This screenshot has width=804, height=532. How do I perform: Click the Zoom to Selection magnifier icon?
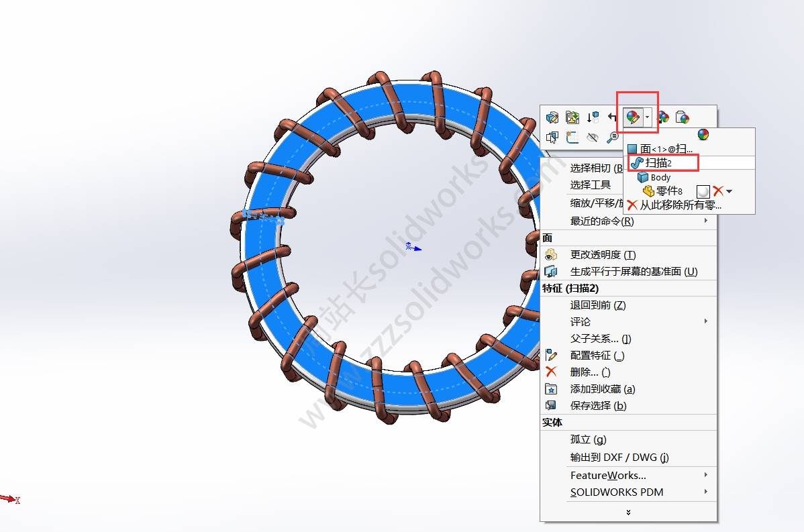(x=613, y=137)
